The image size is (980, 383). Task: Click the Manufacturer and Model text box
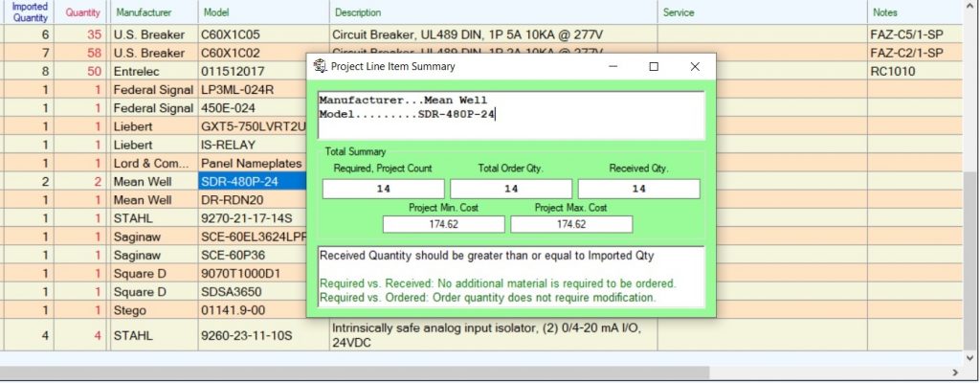click(x=510, y=115)
